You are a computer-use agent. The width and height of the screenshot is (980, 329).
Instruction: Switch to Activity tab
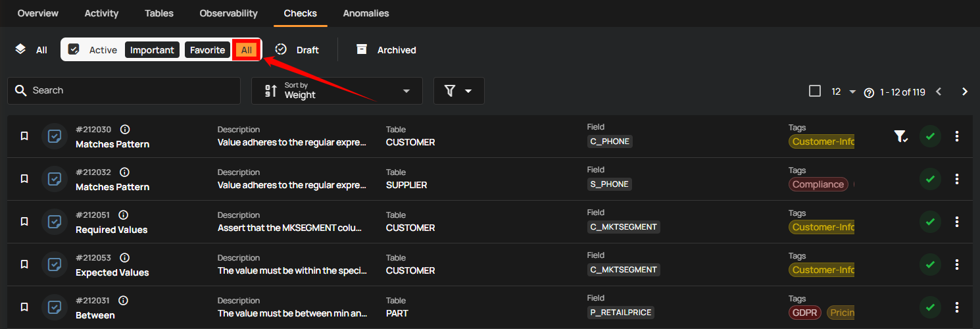101,13
